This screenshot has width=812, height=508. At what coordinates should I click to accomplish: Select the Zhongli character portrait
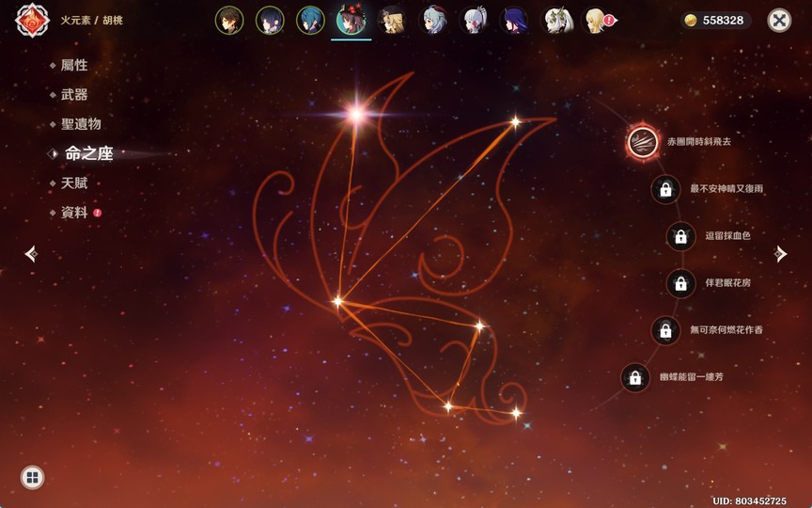(x=229, y=20)
